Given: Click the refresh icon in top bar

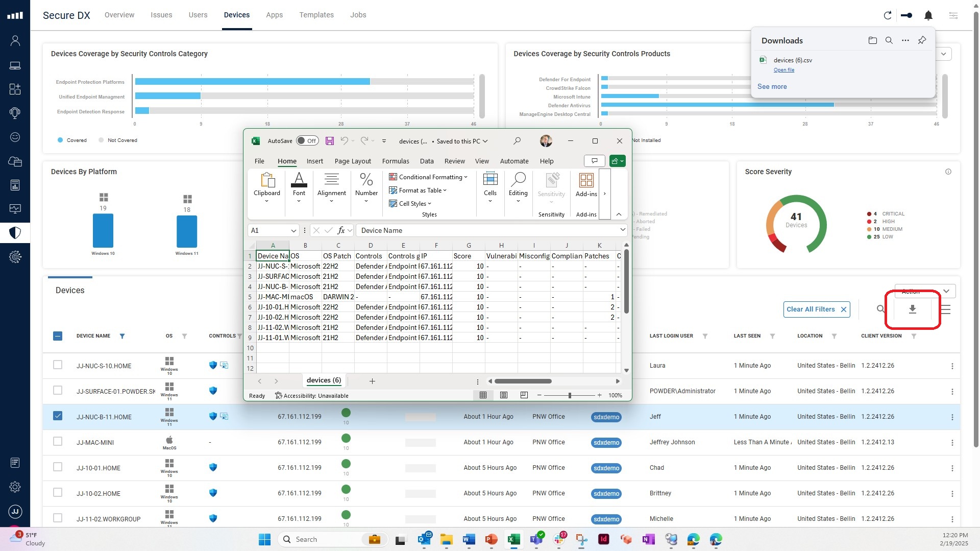Looking at the screenshot, I should click(888, 15).
